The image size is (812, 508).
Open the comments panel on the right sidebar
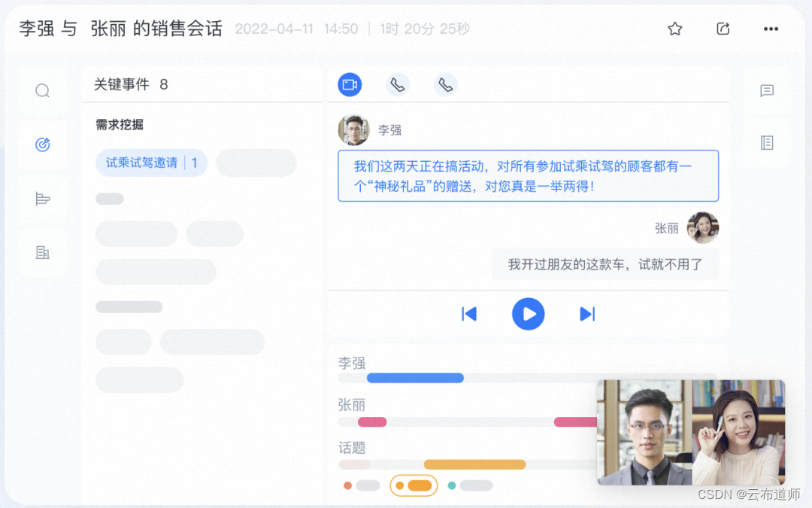coord(766,90)
